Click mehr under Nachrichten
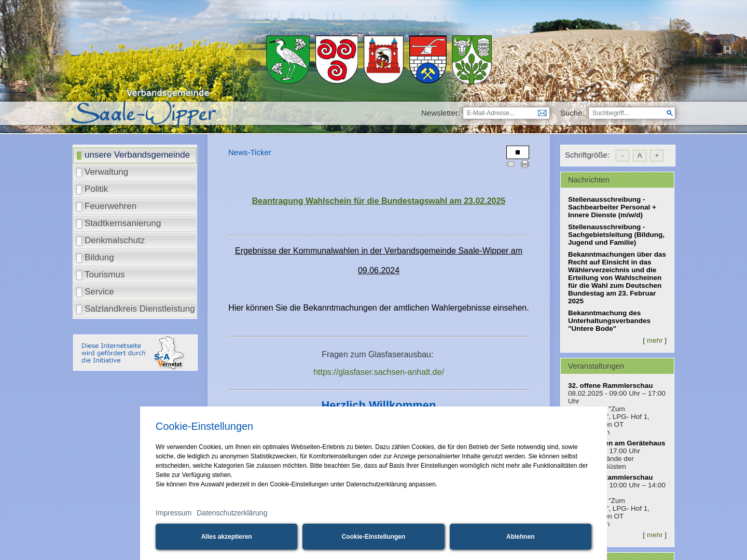The height and width of the screenshot is (560, 747). click(655, 341)
